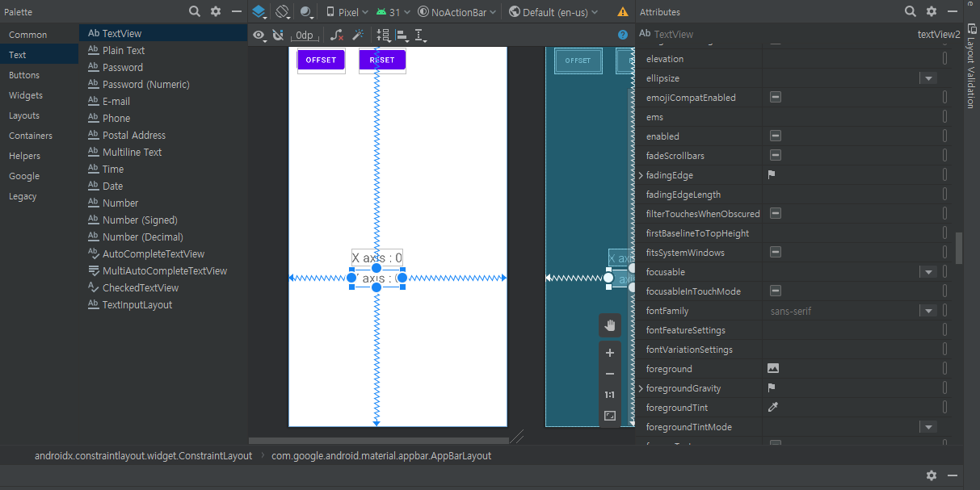980x490 pixels.
Task: Open the Select Design Surface layers menu
Action: [x=259, y=12]
